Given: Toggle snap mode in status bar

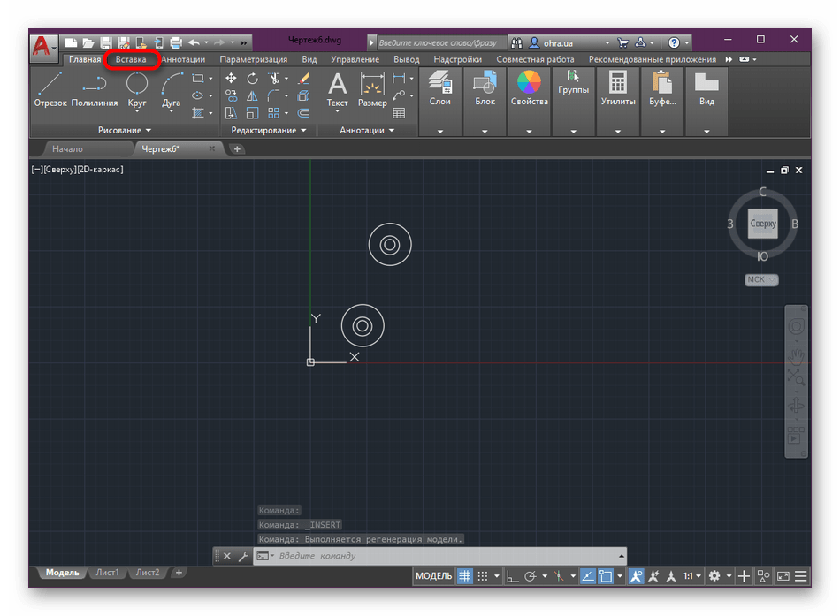Looking at the screenshot, I should [x=483, y=576].
